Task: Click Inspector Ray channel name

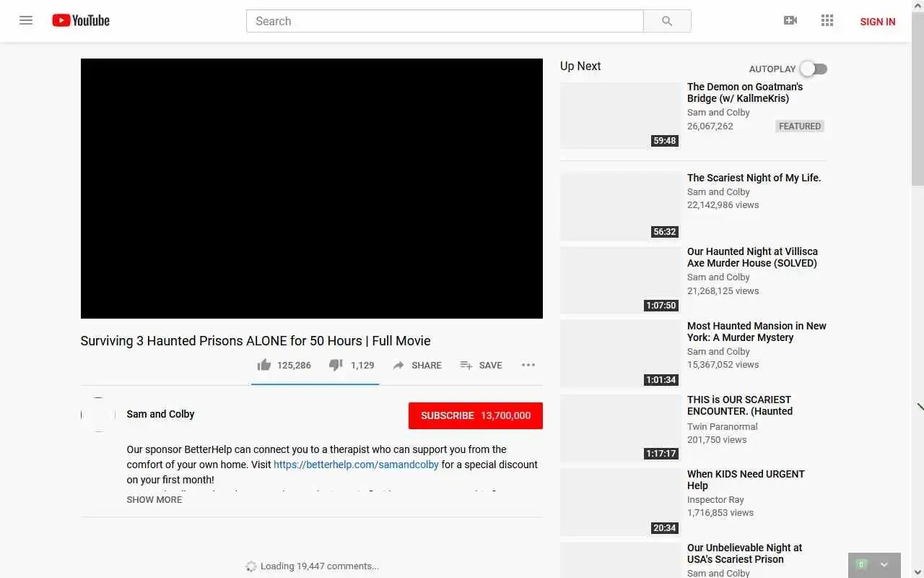Action: [715, 499]
